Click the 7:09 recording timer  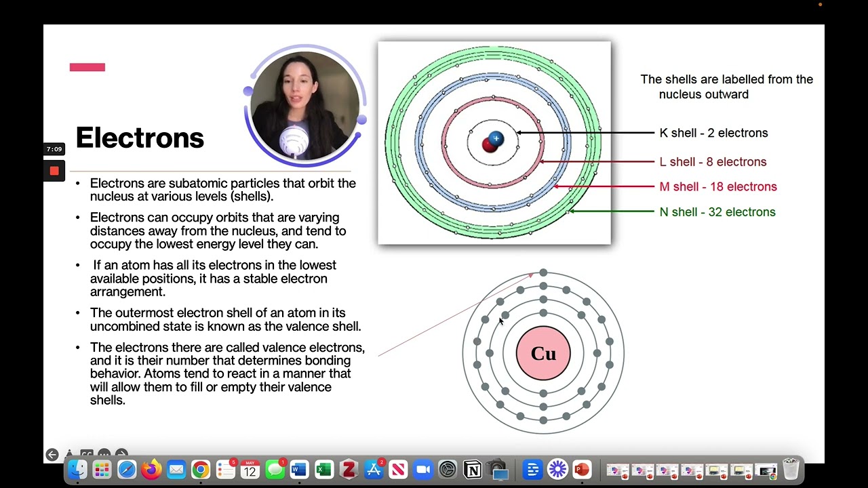pos(54,149)
